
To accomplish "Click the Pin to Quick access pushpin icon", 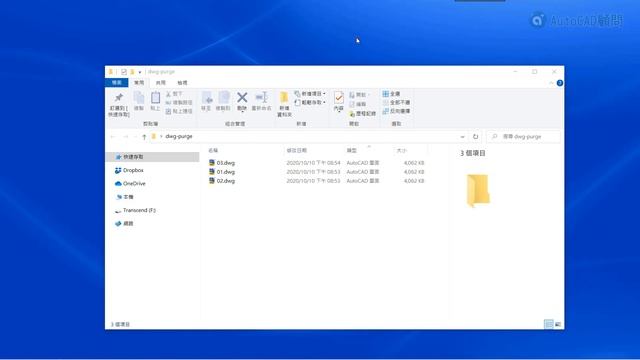I will coord(119,98).
